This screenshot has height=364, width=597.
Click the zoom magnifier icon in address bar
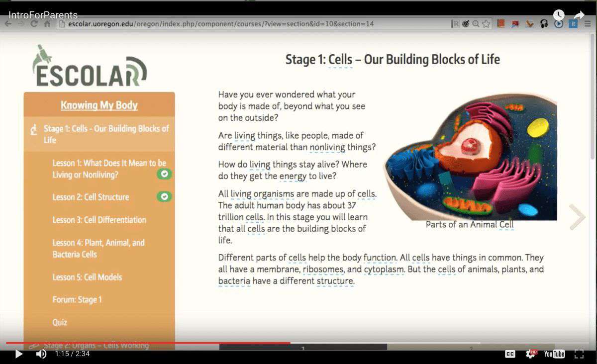click(x=476, y=23)
